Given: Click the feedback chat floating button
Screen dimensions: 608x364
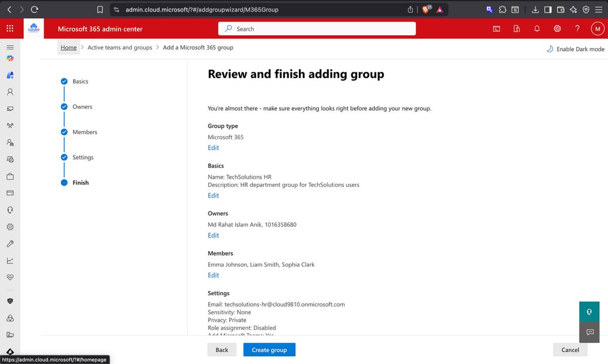Looking at the screenshot, I should point(589,332).
